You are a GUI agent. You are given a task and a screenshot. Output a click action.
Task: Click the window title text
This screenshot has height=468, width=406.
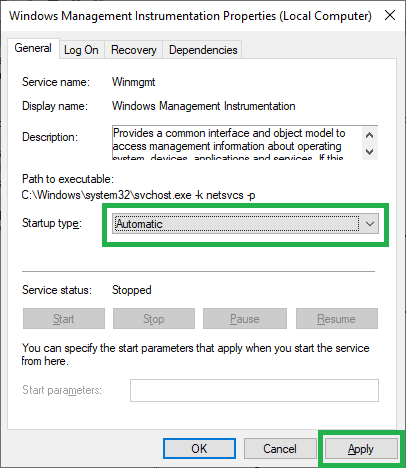190,16
